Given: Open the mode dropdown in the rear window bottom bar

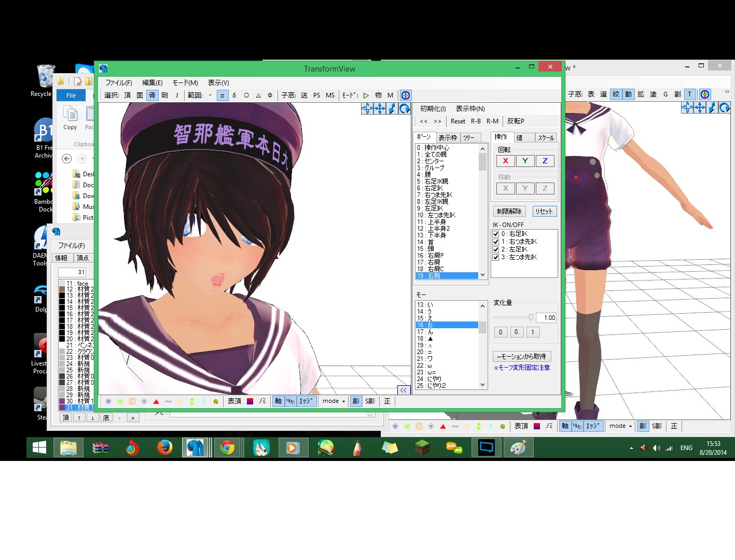Looking at the screenshot, I should [x=621, y=426].
